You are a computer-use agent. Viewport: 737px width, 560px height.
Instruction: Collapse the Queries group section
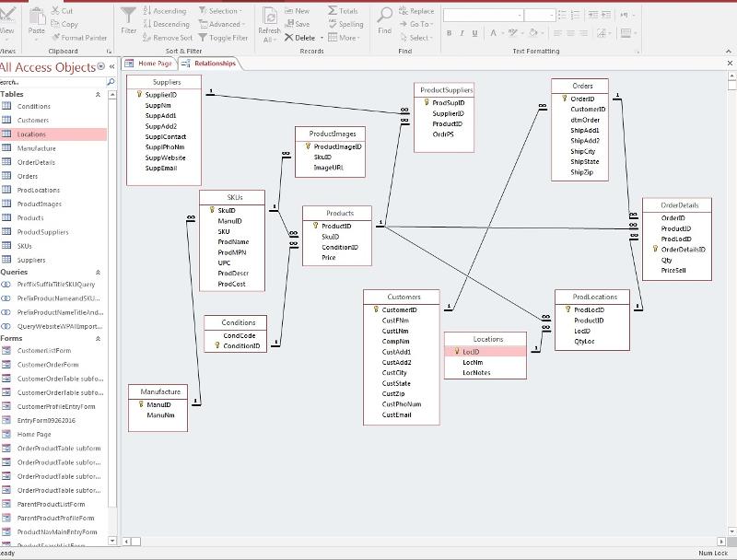(x=98, y=273)
